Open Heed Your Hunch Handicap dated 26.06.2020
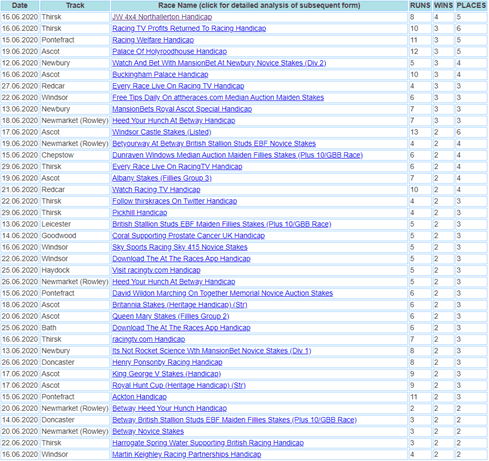This screenshot has height=461, width=489. (x=174, y=282)
